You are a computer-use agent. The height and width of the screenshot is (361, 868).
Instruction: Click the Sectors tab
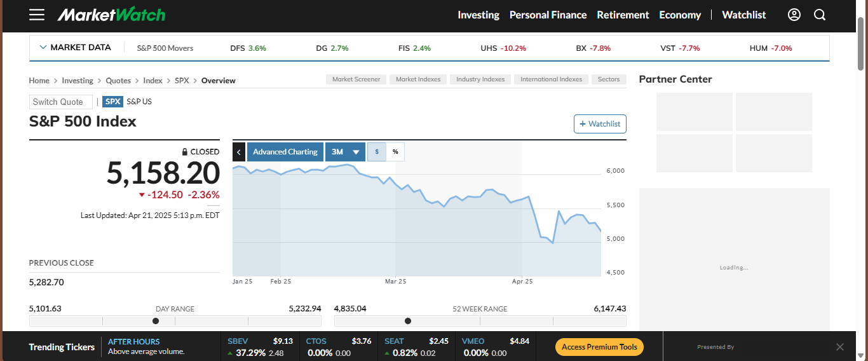coord(609,79)
